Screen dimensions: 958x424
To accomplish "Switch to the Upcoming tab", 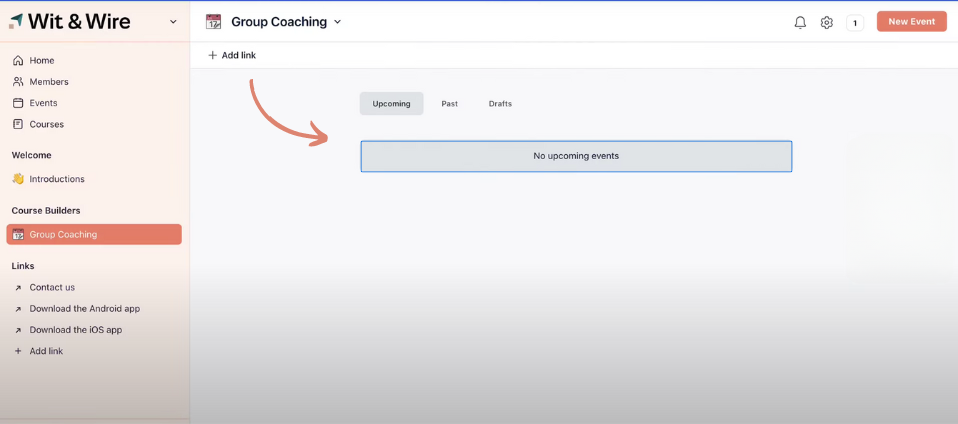I will [x=391, y=104].
